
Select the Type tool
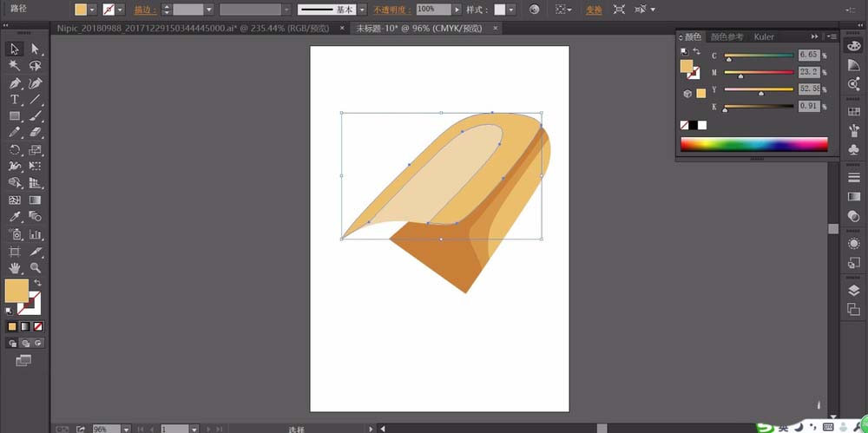tap(15, 100)
